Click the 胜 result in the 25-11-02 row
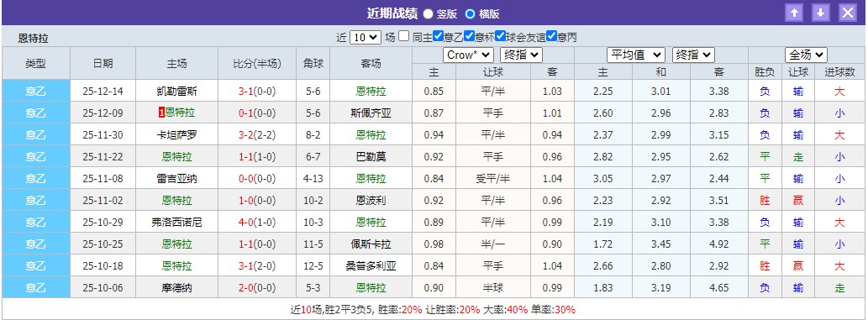This screenshot has height=320, width=868. 765,201
